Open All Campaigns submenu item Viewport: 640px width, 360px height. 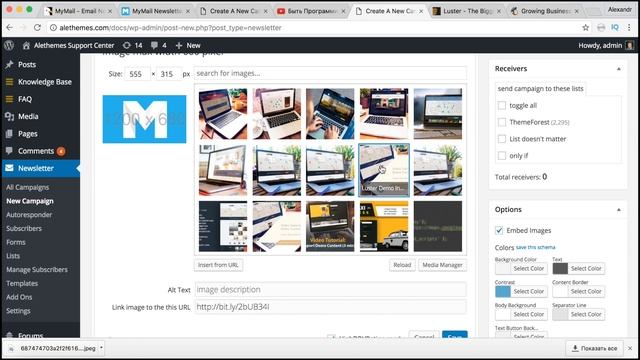27,187
